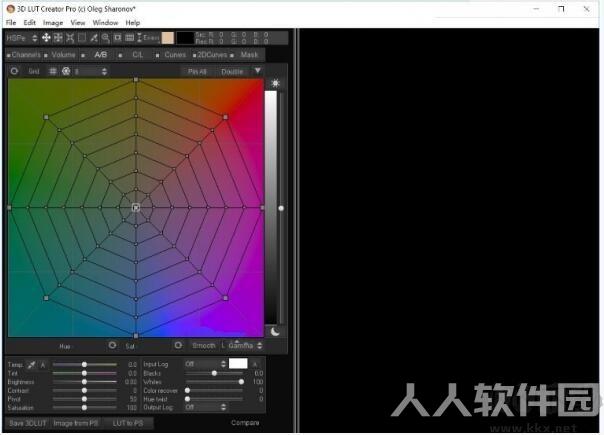Screen dimensions: 604x435
Task: Open the Output Log dropdown
Action: point(205,407)
